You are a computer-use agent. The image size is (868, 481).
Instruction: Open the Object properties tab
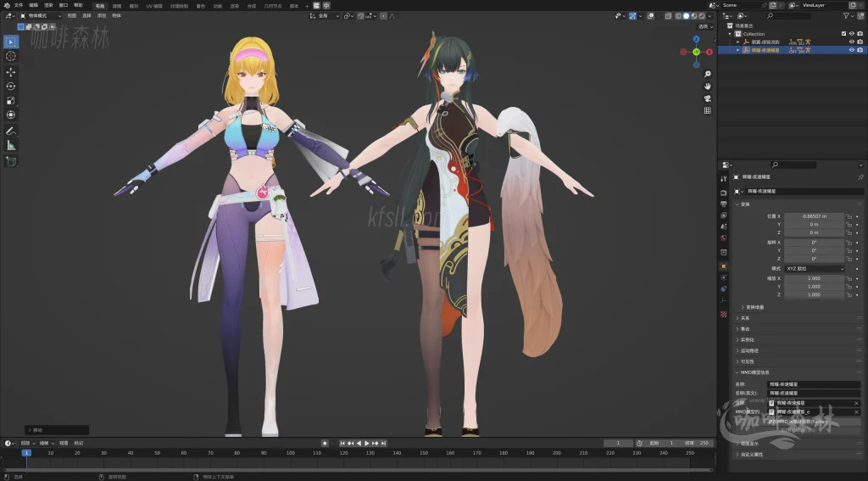click(724, 266)
